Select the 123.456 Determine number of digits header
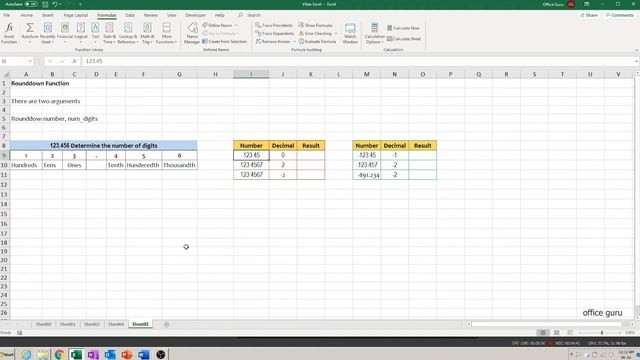The image size is (640, 360). (x=104, y=145)
